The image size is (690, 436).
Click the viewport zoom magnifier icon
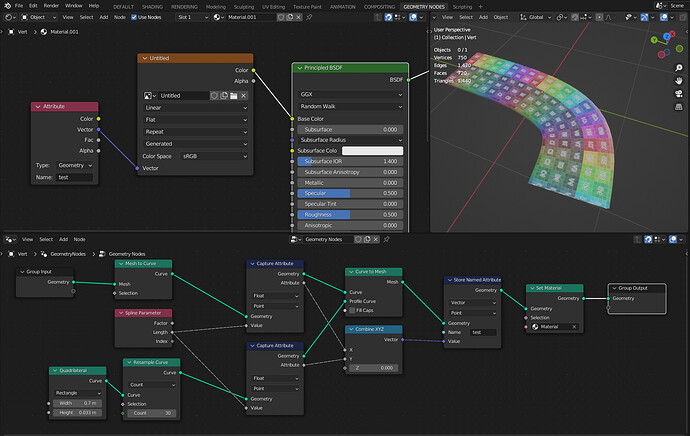(x=679, y=68)
